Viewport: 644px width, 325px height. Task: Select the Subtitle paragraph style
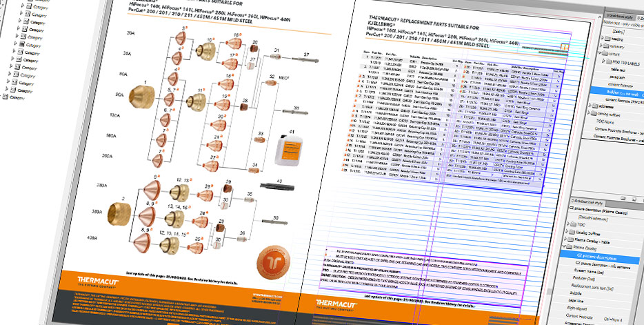[x=576, y=293]
